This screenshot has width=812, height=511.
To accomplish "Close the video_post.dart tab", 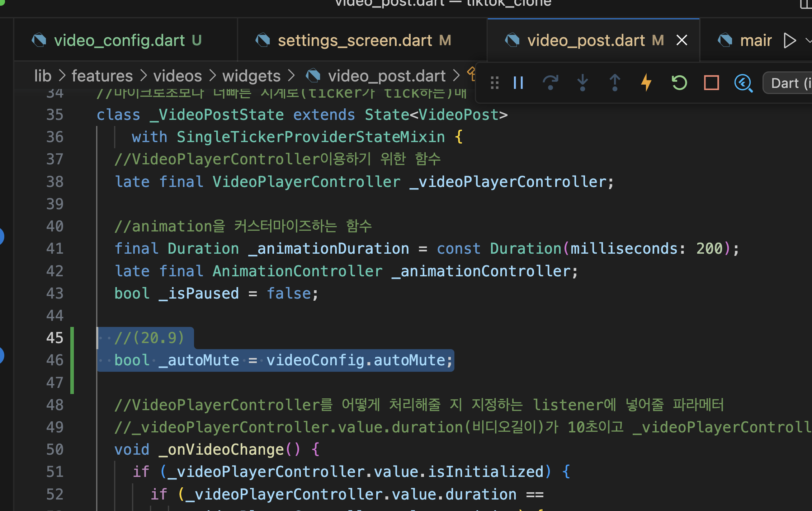I will tap(681, 40).
